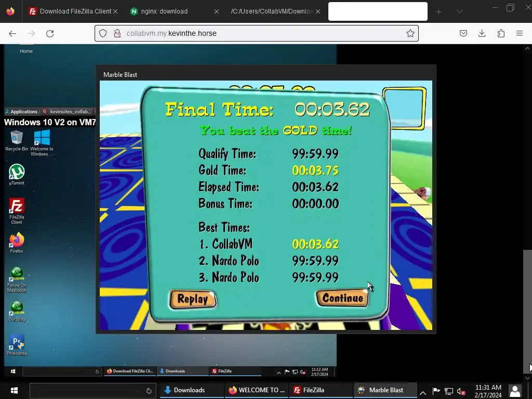The width and height of the screenshot is (532, 399).
Task: Select the FileZilla item on the inner taskbar
Action: click(x=235, y=371)
